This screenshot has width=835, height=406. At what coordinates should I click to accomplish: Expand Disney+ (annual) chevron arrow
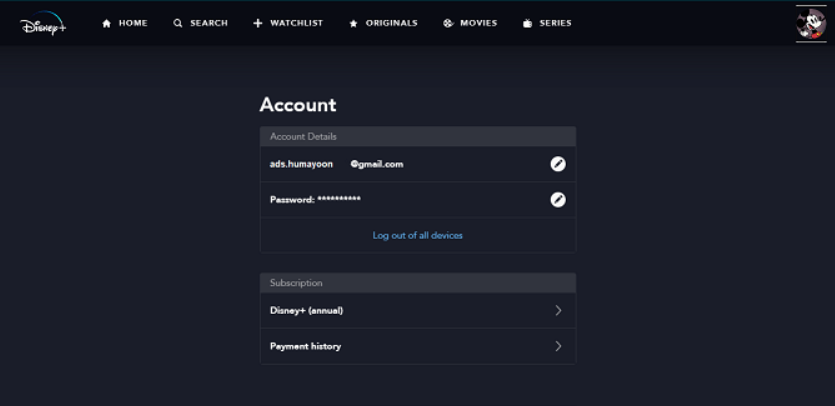click(x=558, y=310)
